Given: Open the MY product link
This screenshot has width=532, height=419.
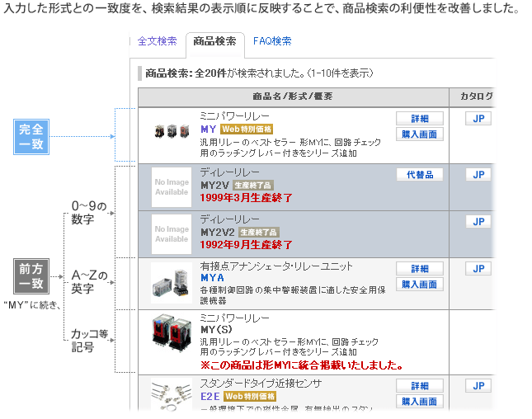Looking at the screenshot, I should click(209, 129).
